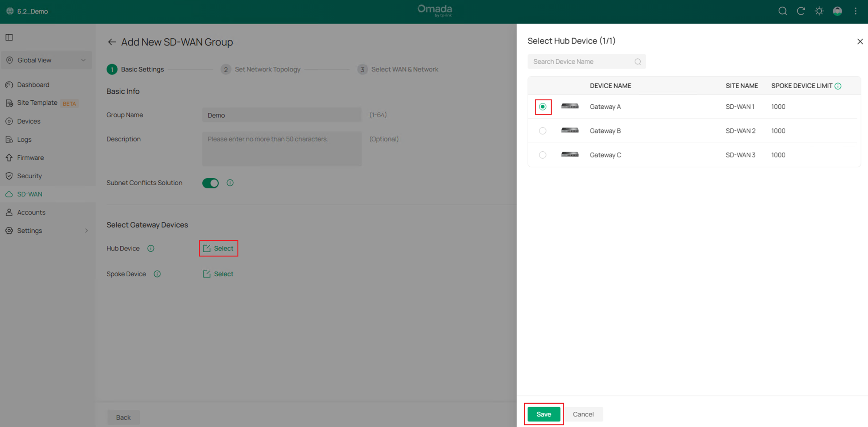This screenshot has width=868, height=427.
Task: Click the Save button
Action: click(544, 414)
